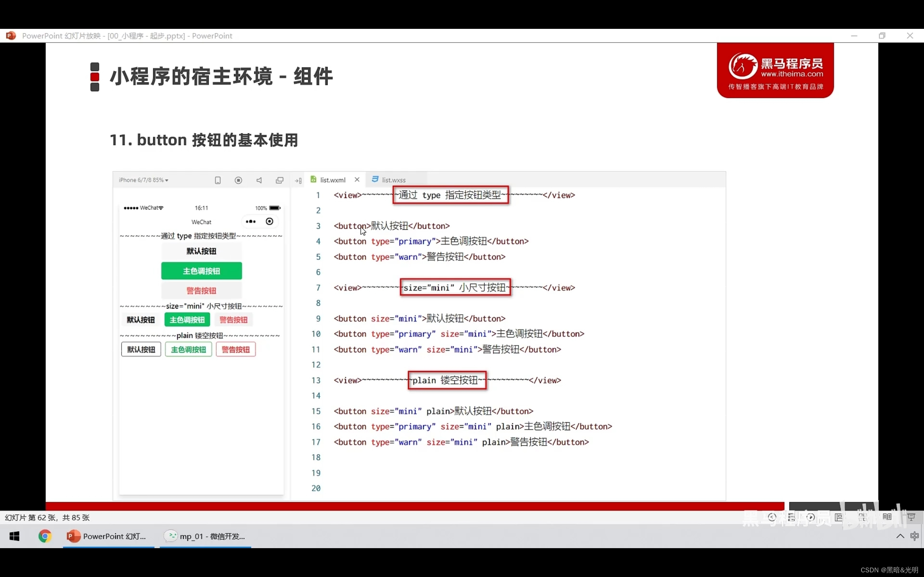Select the list.wxml editor tab
Image resolution: width=924 pixels, height=577 pixels.
click(332, 180)
